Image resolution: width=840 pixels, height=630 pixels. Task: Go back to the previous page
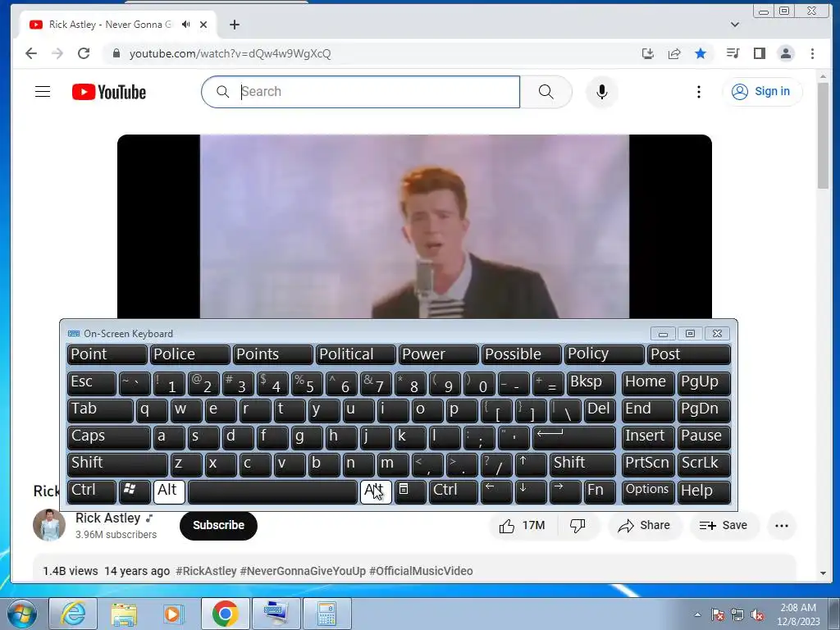click(x=31, y=53)
